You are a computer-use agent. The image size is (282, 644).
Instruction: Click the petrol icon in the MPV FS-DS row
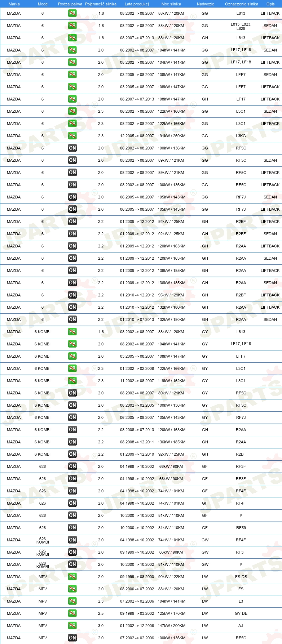click(72, 577)
